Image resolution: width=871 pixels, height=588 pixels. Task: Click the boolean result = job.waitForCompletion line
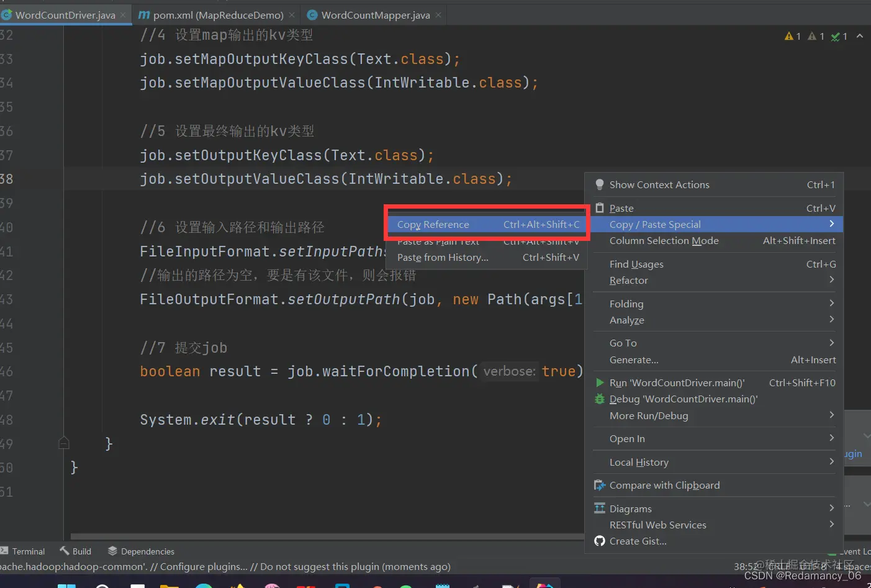point(361,371)
